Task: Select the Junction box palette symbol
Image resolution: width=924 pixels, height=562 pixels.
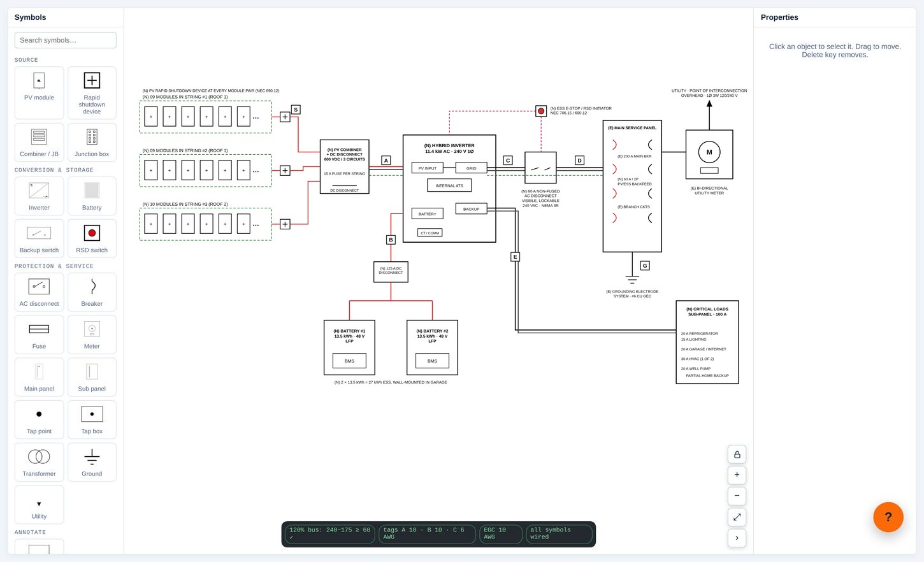Action: pos(92,142)
